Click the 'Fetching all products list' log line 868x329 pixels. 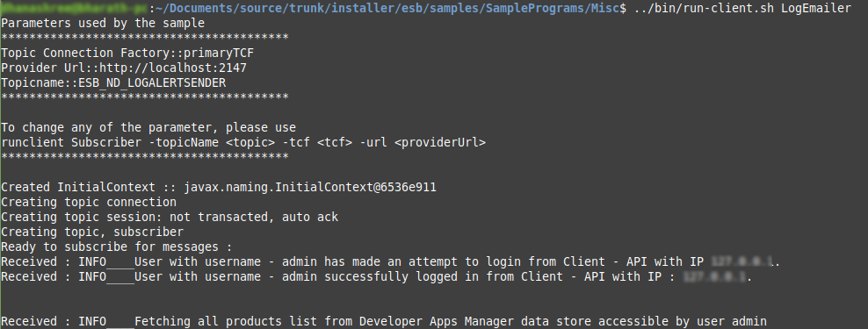(x=384, y=322)
